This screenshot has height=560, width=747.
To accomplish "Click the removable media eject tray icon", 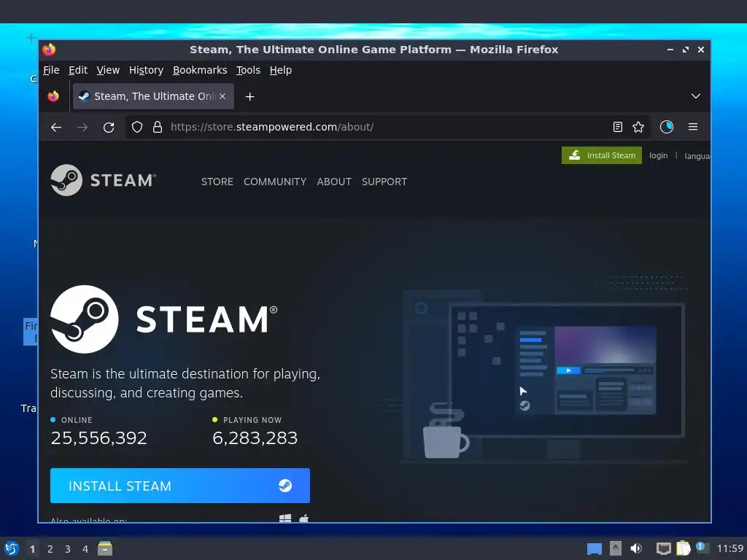I will click(x=616, y=548).
